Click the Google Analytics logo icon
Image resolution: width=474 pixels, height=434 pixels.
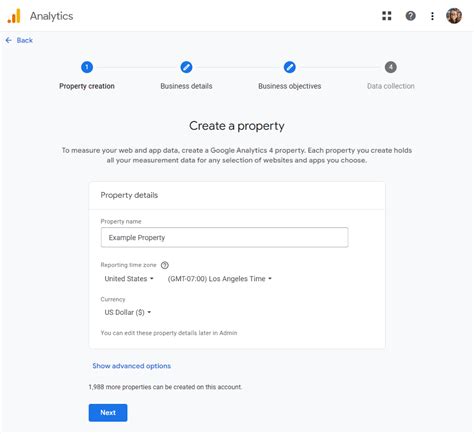pyautogui.click(x=14, y=16)
